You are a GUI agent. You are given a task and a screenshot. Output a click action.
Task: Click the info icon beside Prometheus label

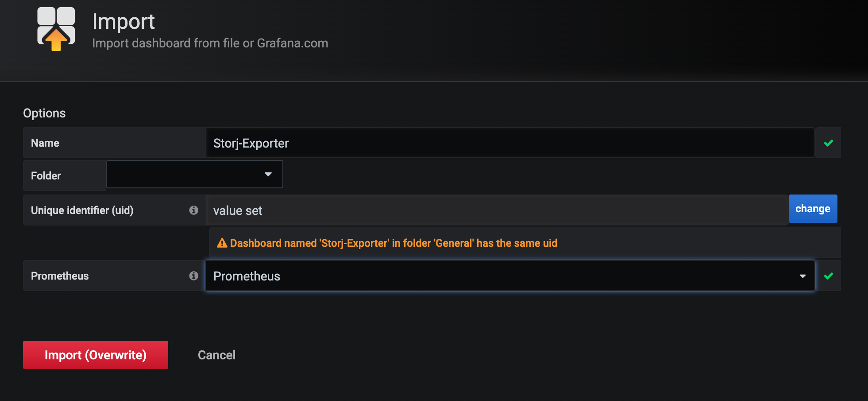(193, 276)
